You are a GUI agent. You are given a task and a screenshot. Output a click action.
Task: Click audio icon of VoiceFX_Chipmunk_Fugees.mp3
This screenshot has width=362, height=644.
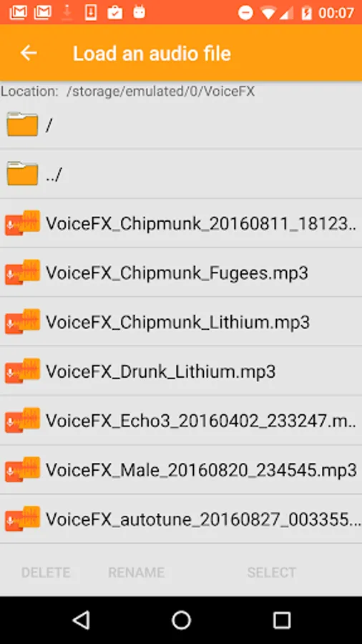[x=22, y=272]
